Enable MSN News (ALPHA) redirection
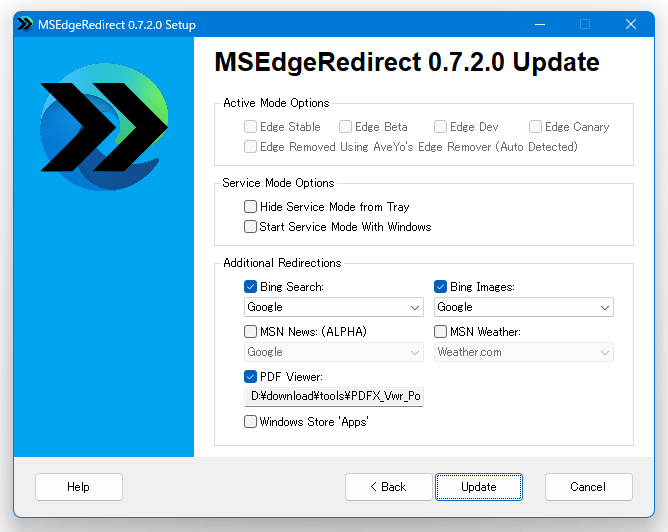The width and height of the screenshot is (668, 532). click(250, 331)
